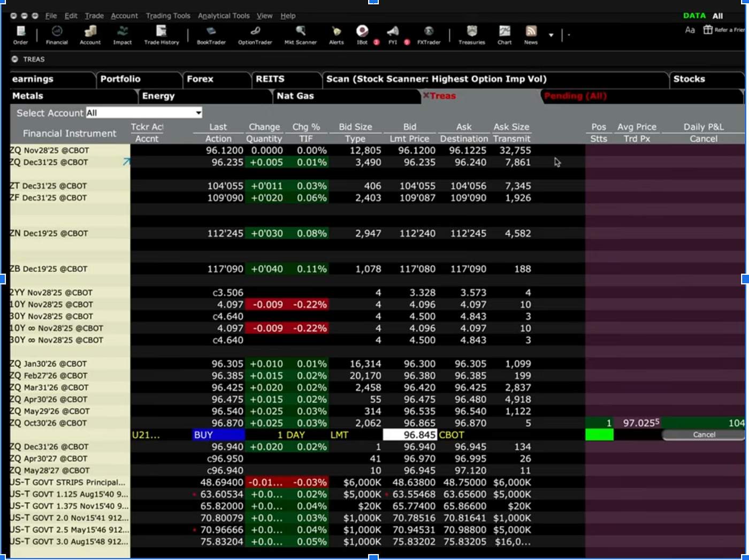Switch to the Stocks tab
749x560 pixels.
[706, 79]
